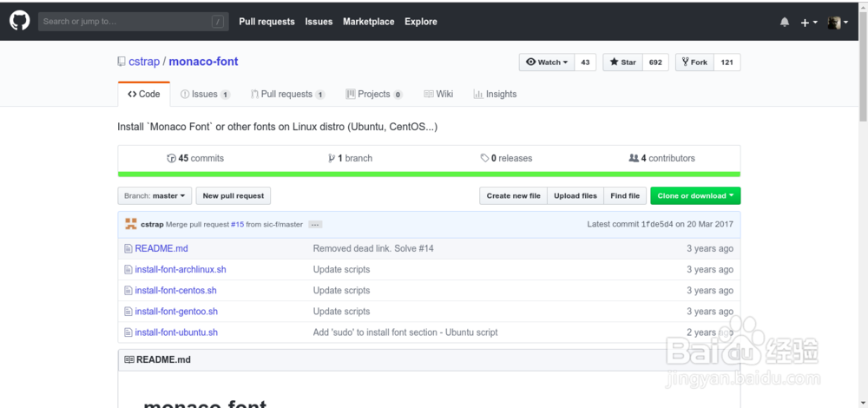The height and width of the screenshot is (408, 868).
Task: Star the repository
Action: point(622,62)
